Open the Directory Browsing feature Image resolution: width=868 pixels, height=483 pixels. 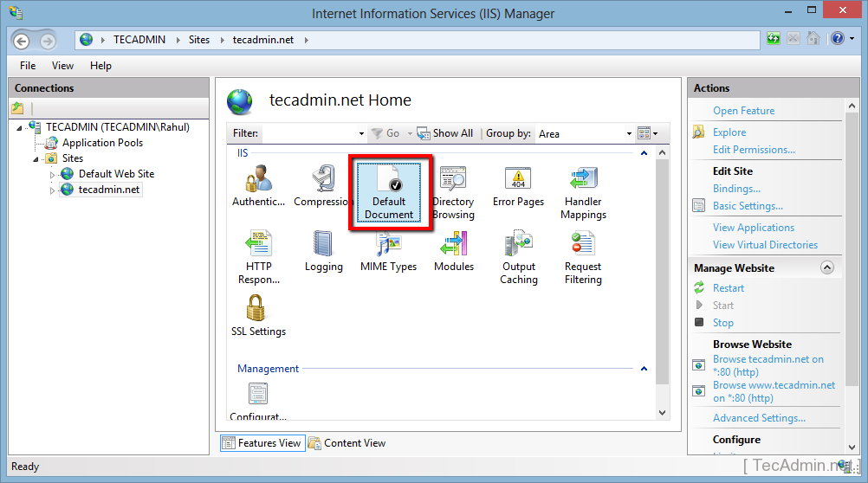click(453, 192)
